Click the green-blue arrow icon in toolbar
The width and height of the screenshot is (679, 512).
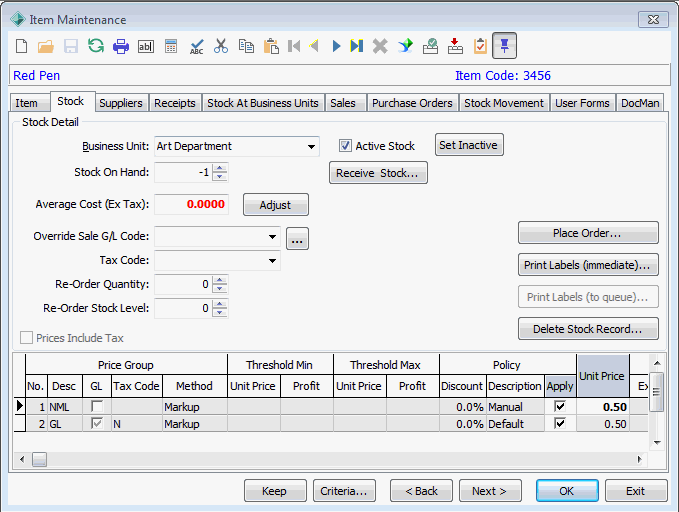click(405, 45)
